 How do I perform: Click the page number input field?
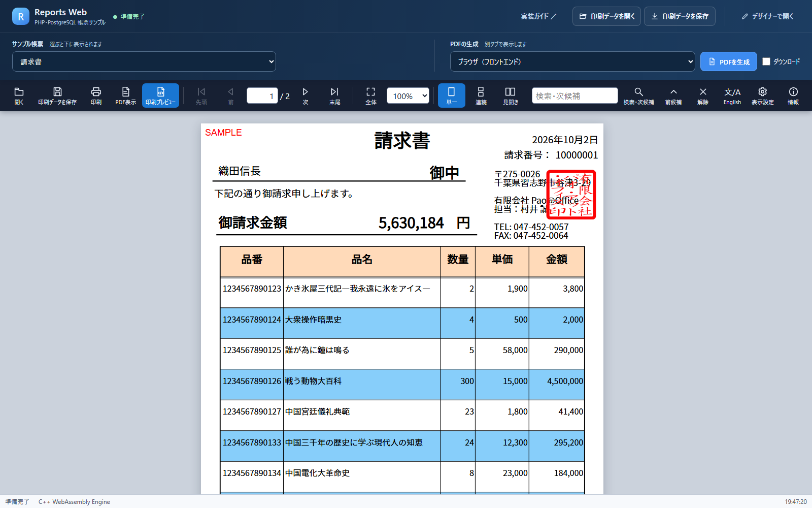[262, 96]
